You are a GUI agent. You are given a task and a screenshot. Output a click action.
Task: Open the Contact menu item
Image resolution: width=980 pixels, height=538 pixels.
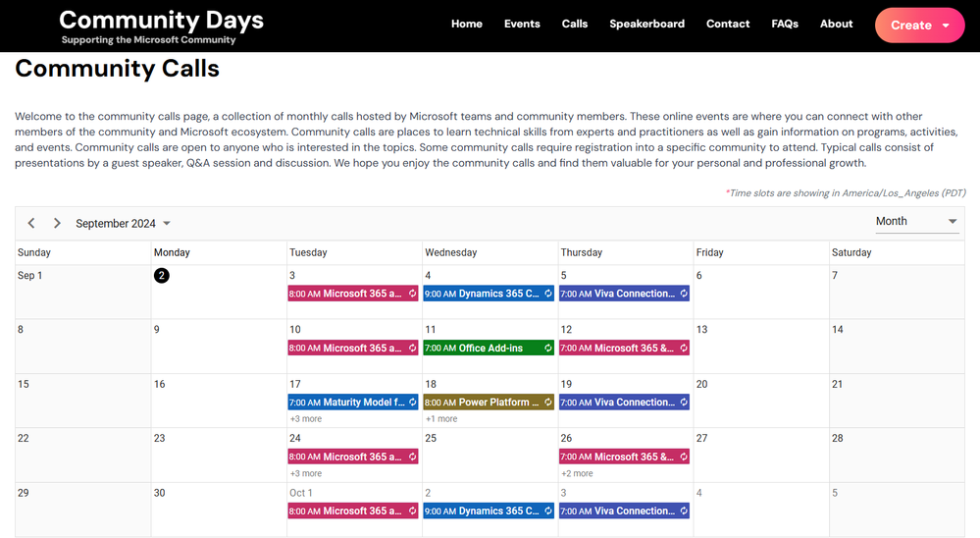click(x=728, y=24)
